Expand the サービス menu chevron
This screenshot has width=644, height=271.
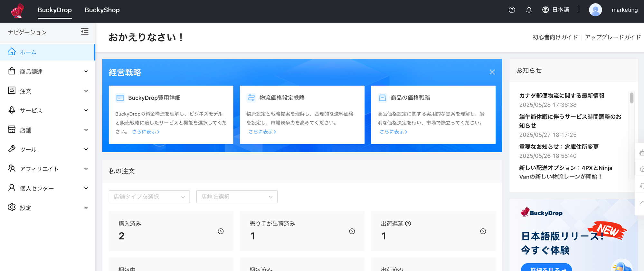[86, 110]
